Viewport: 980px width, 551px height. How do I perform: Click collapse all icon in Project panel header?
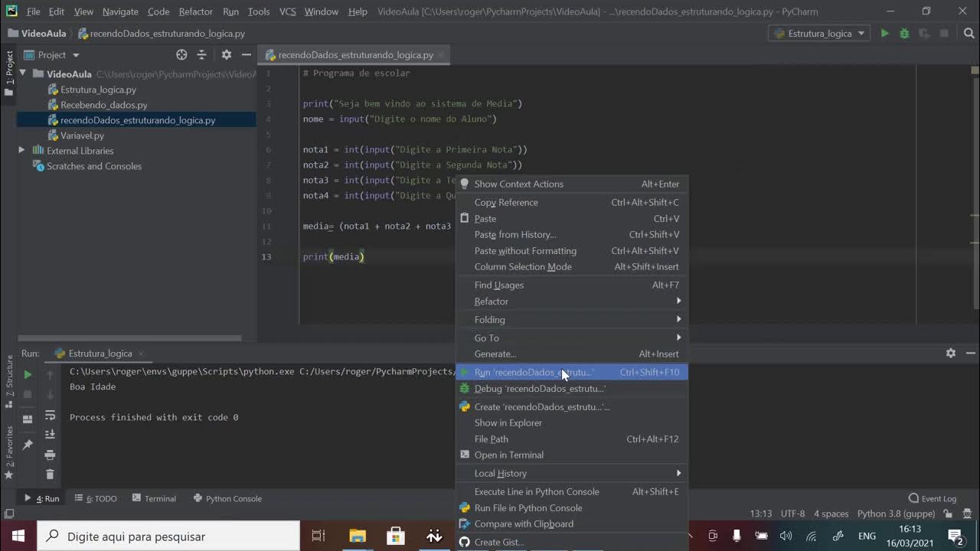click(x=201, y=55)
